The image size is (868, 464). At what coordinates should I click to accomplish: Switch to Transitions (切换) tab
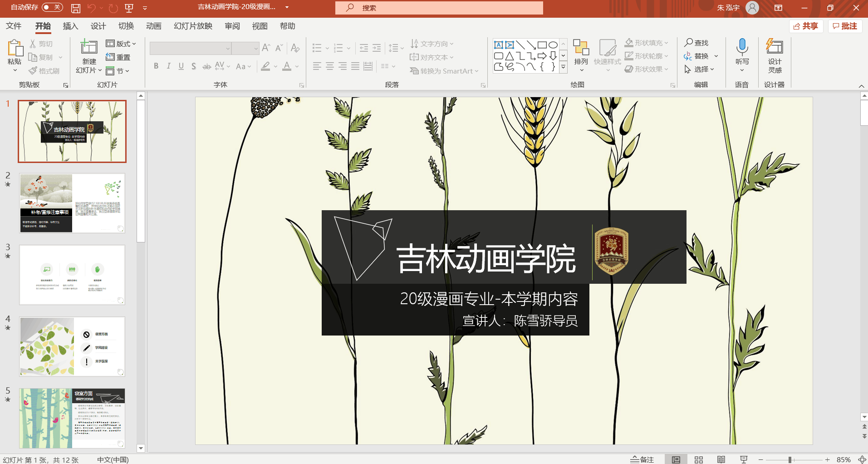coord(126,26)
